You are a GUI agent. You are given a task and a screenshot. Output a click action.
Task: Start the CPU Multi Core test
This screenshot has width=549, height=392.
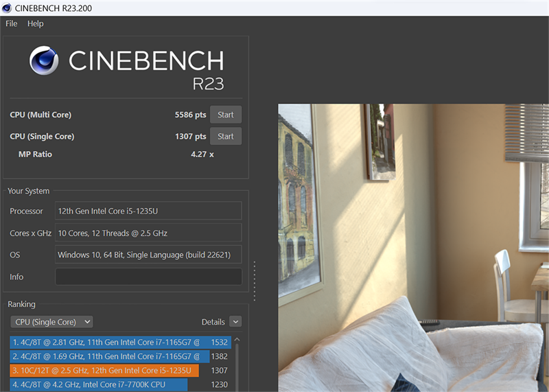click(x=226, y=115)
